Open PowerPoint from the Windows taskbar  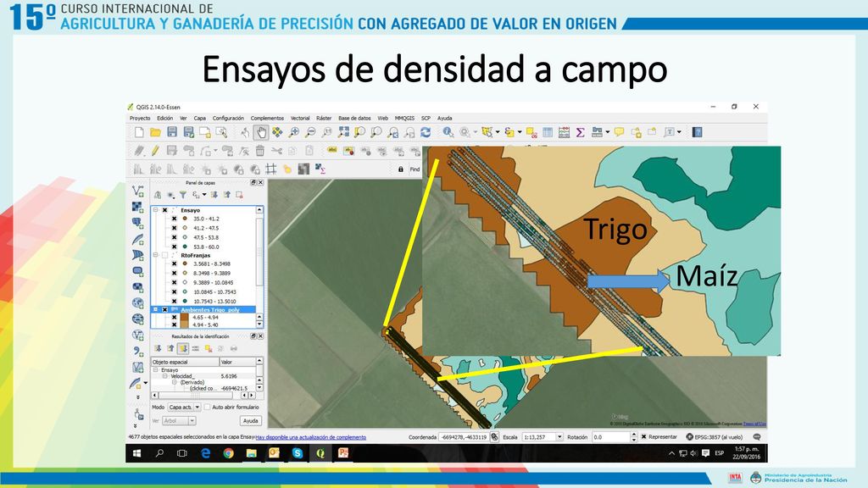coord(343,453)
